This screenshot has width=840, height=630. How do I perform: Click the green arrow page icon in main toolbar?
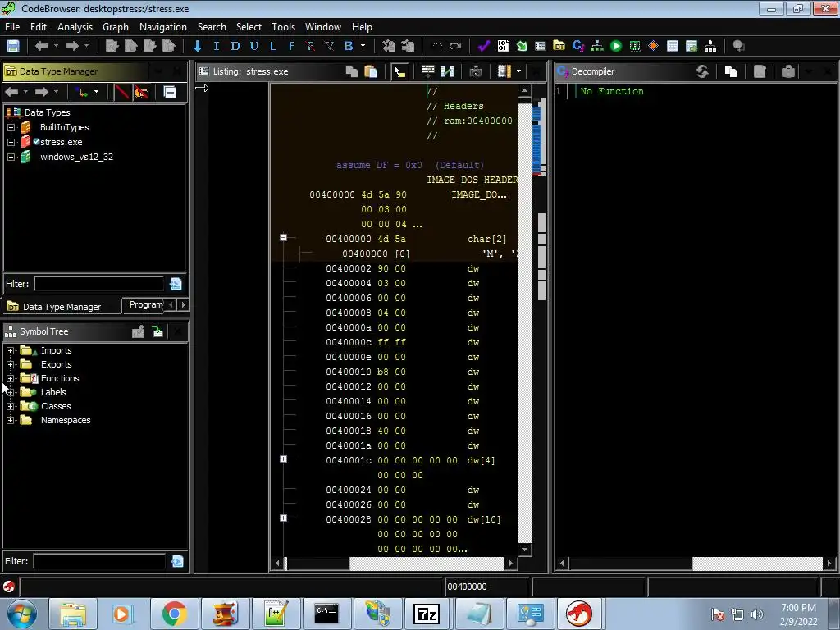[x=521, y=46]
